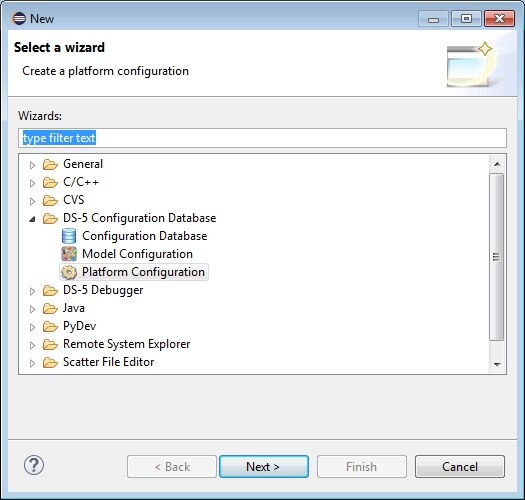This screenshot has width=525, height=500.
Task: Click the Scatter File Editor folder icon
Action: tap(50, 362)
